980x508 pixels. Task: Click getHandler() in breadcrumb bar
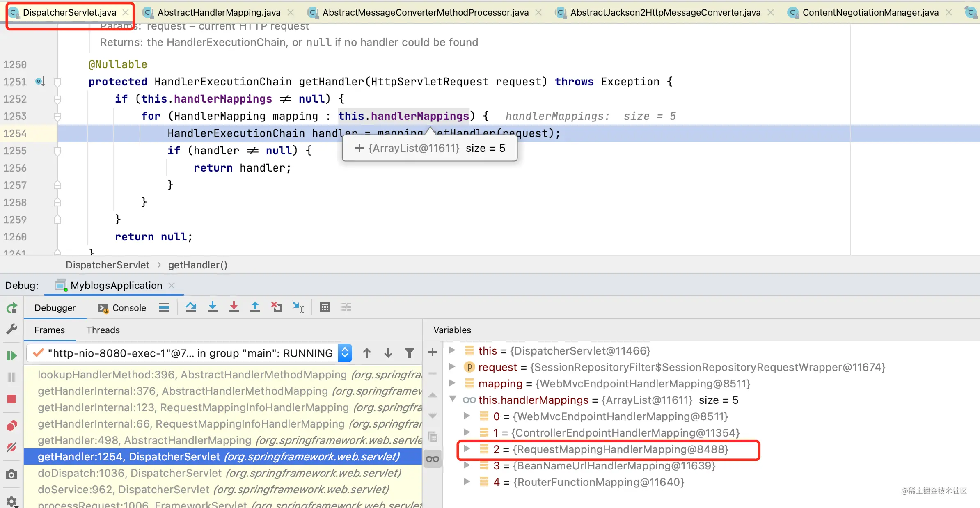coord(198,265)
